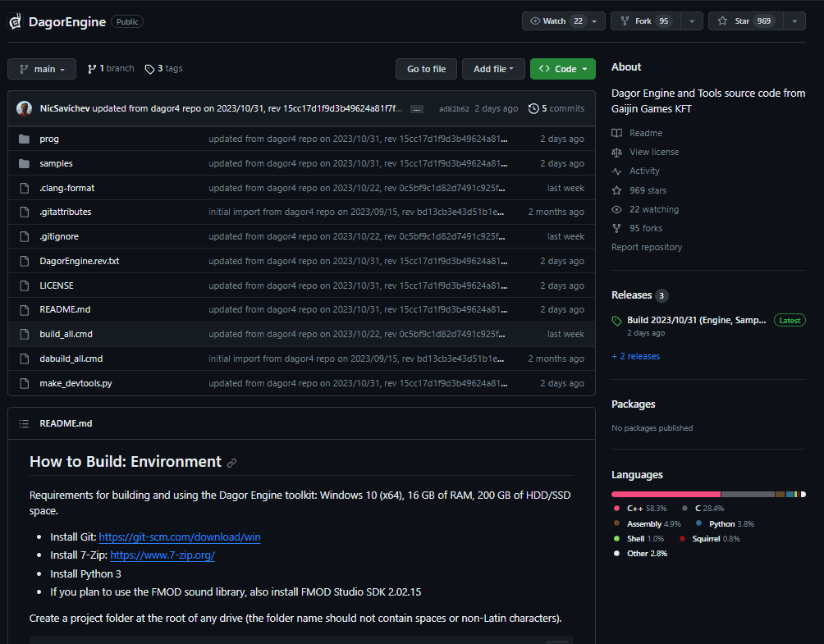Show the '+ 2 releases' list
824x644 pixels.
click(635, 355)
